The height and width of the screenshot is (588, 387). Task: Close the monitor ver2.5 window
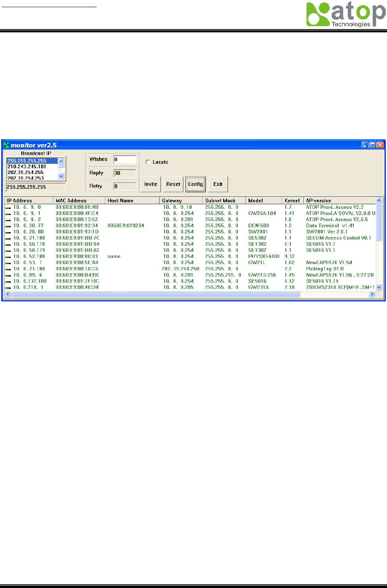coord(380,145)
